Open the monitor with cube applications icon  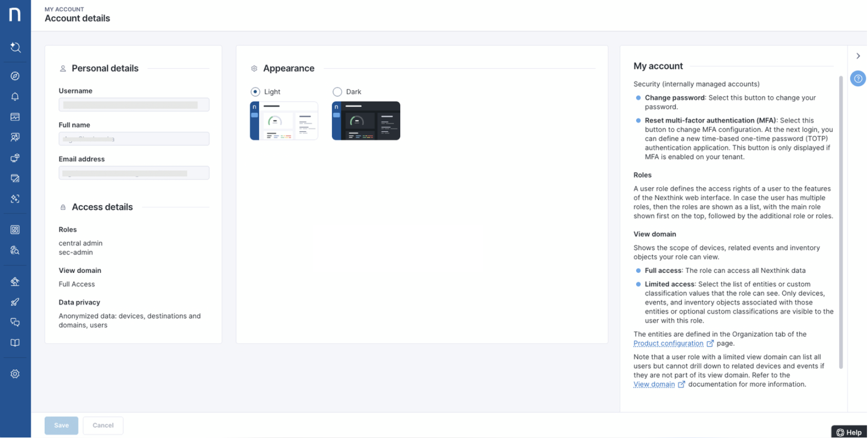point(15,158)
